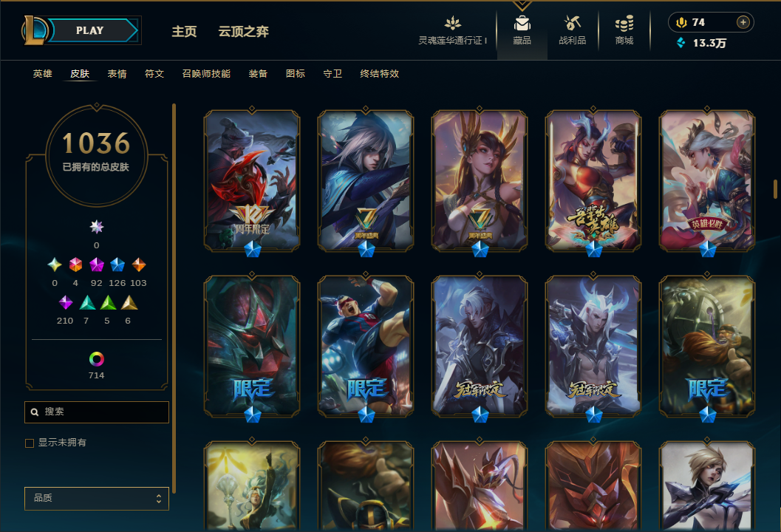
Task: Go to the 云顶之弈 page
Action: tap(244, 31)
